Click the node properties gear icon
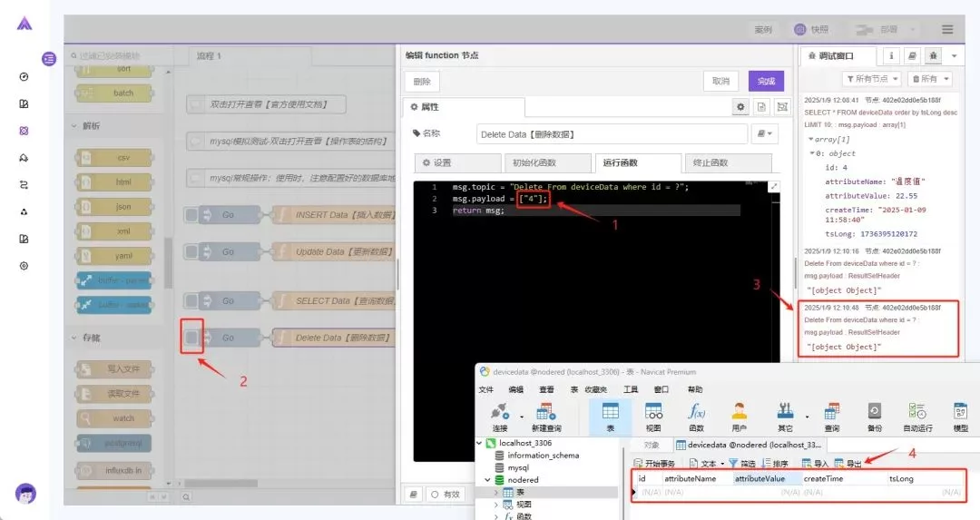980x520 pixels. pos(741,107)
